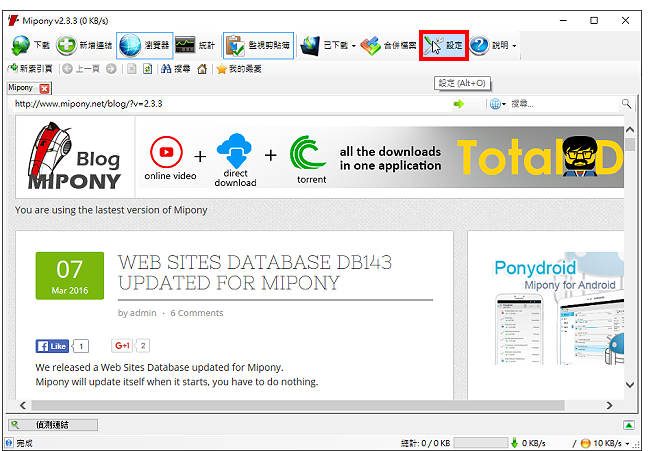Click the 搜尋 search input box
The height and width of the screenshot is (451, 653).
[x=564, y=104]
